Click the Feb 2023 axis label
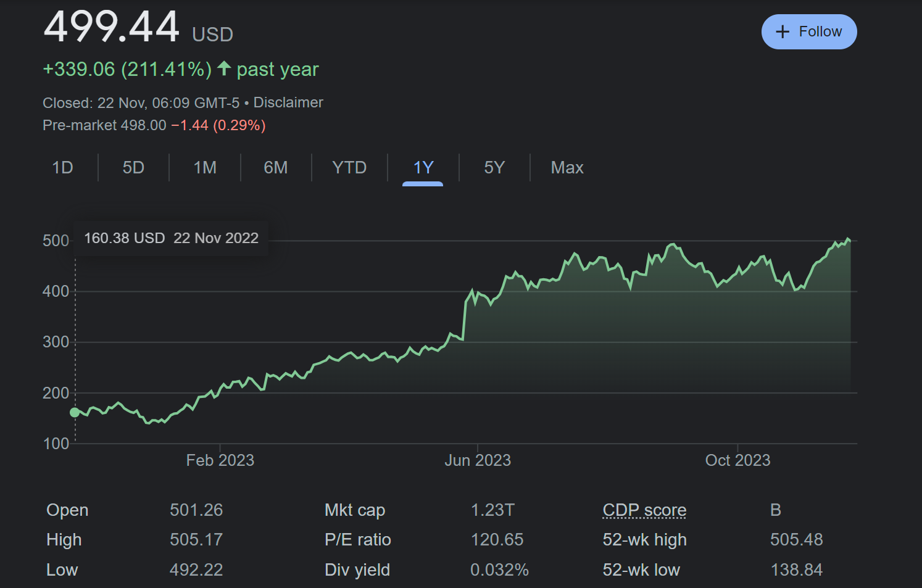Viewport: 922px width, 588px height. click(x=220, y=460)
